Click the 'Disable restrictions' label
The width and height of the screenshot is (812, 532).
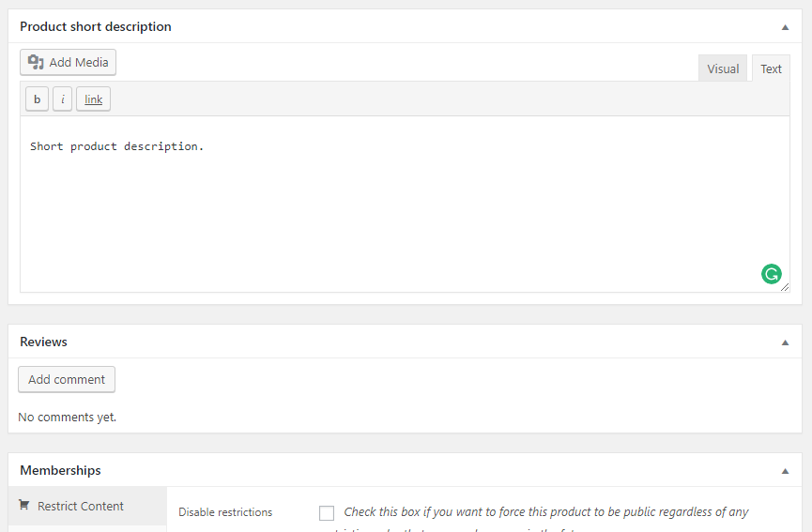coord(225,511)
